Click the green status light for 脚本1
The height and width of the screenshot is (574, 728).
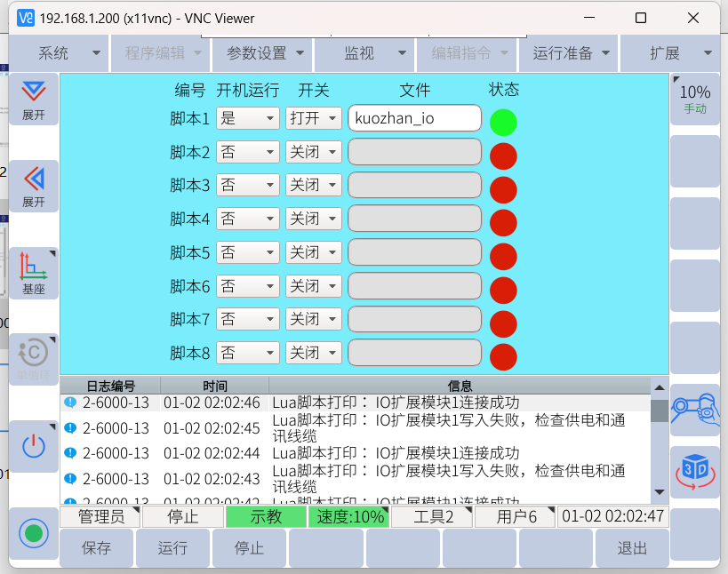pyautogui.click(x=503, y=123)
